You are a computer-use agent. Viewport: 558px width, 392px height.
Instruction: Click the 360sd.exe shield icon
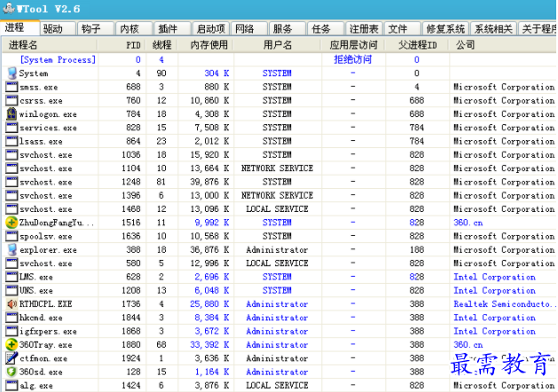[x=12, y=372]
